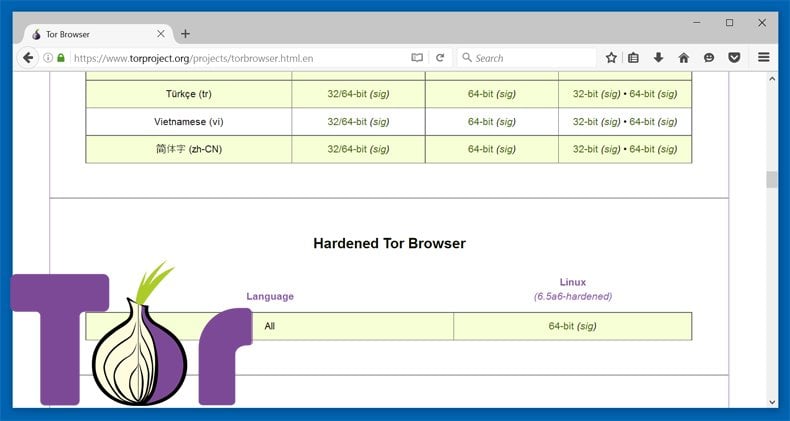Open sig for Vietnamese 32/64-bit download
The height and width of the screenshot is (421, 790).
point(379,122)
